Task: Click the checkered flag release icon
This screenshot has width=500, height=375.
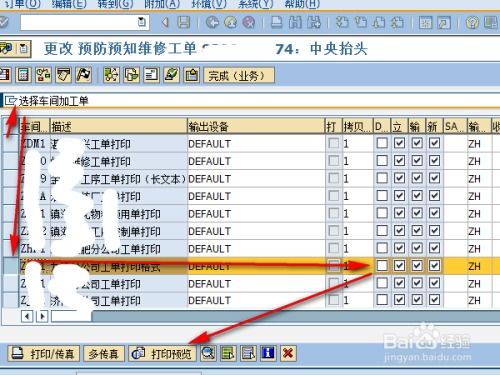Action: 84,75
